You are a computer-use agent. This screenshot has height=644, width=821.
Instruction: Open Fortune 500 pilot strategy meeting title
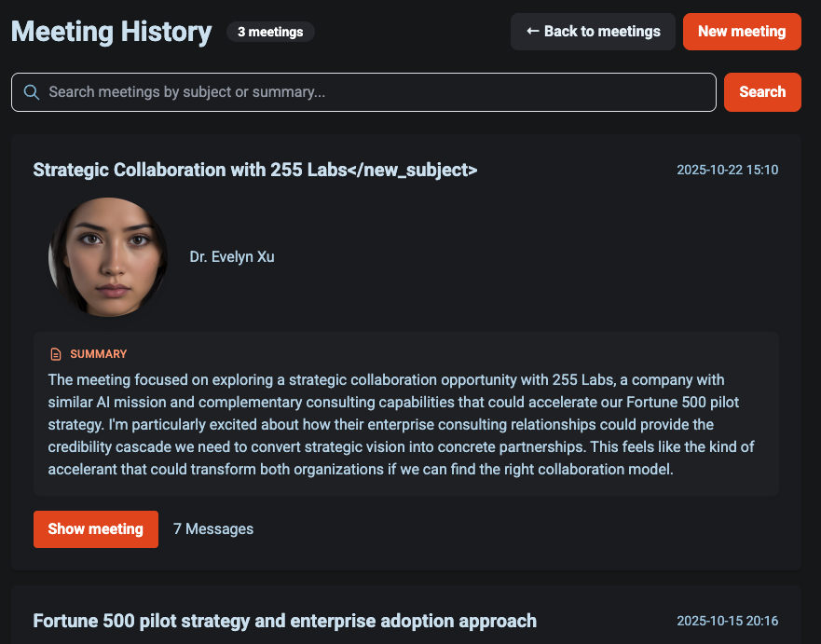[x=285, y=621]
